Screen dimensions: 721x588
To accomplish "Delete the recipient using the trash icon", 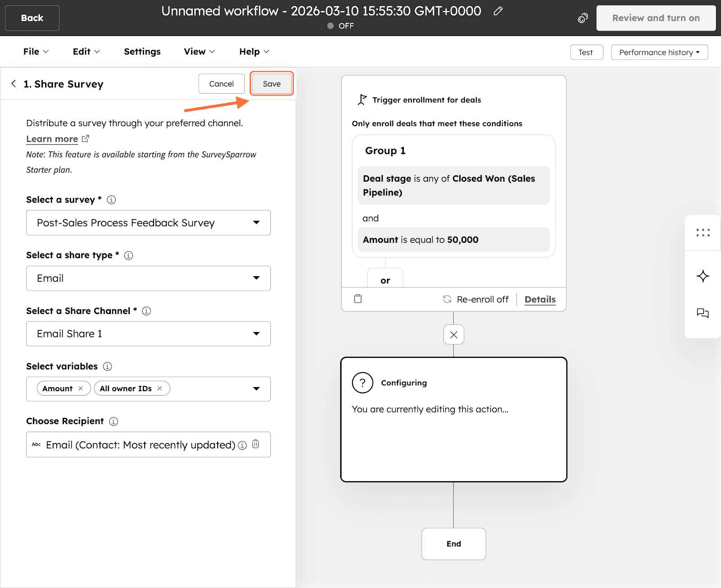I will coord(256,444).
